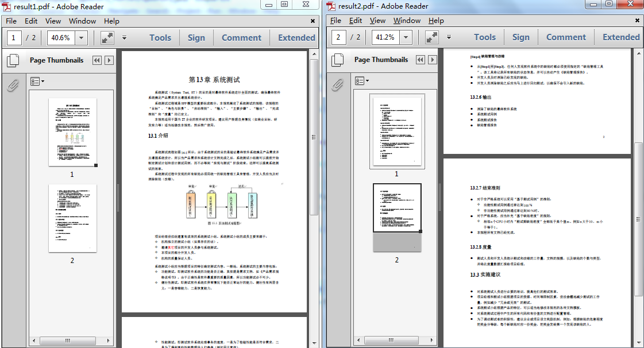Click scroll-down arrow of result2.pdf document
Image resolution: width=644 pixels, height=348 pixels.
(639, 343)
